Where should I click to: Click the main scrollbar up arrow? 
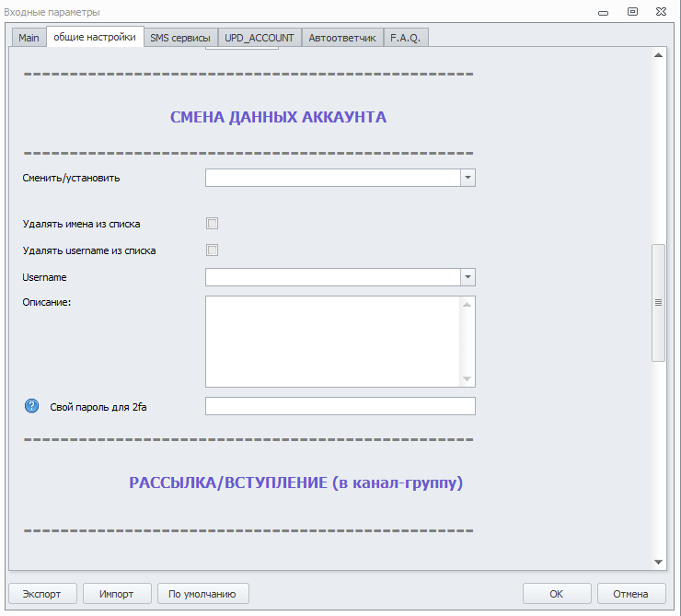[x=658, y=55]
